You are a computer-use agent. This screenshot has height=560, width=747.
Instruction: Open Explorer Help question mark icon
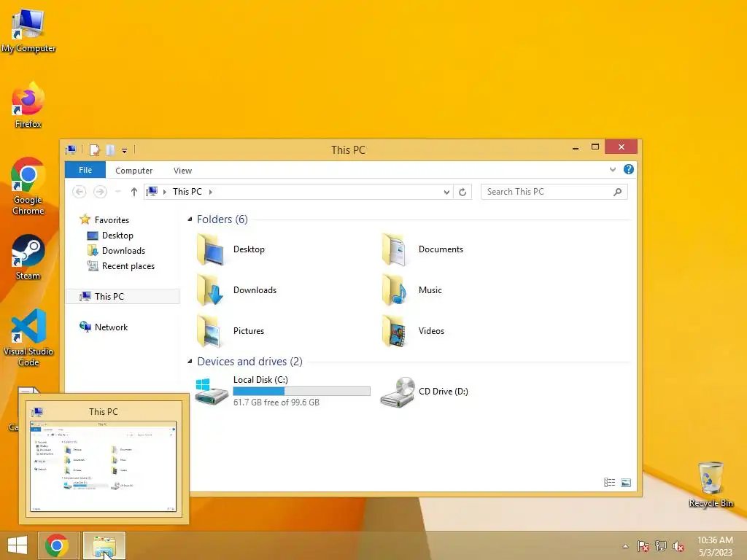(628, 169)
